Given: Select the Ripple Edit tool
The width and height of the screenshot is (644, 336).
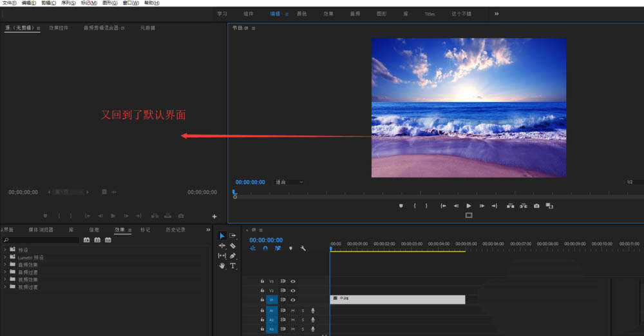Looking at the screenshot, I should point(222,246).
